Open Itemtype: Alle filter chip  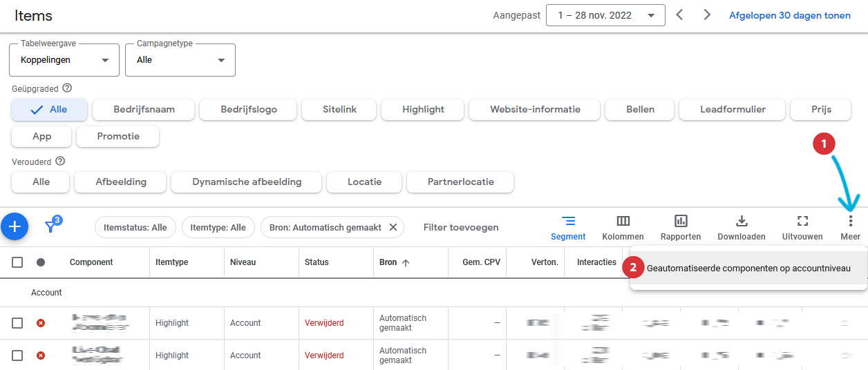[x=218, y=227]
